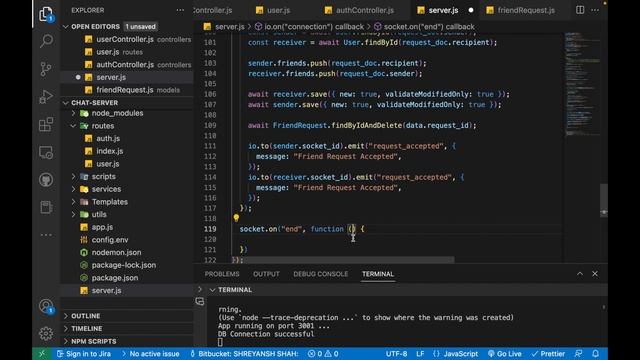Show additional activity bar views ellipsis
This screenshot has height=360, width=640.
[x=46, y=235]
